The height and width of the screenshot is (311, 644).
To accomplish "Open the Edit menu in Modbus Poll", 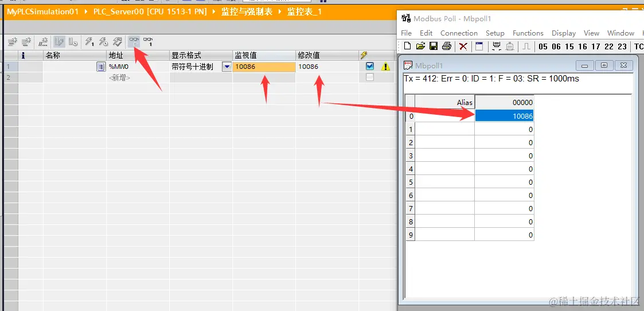I will tap(426, 33).
